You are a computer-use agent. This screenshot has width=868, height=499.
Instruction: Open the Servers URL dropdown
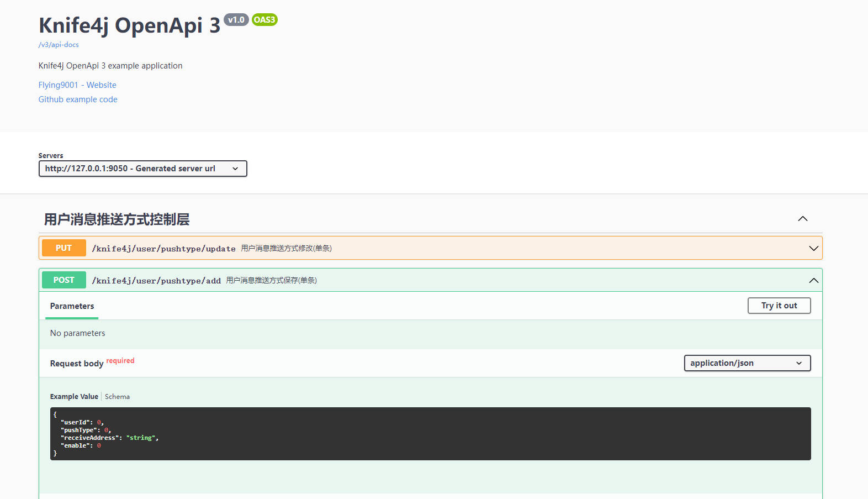142,169
